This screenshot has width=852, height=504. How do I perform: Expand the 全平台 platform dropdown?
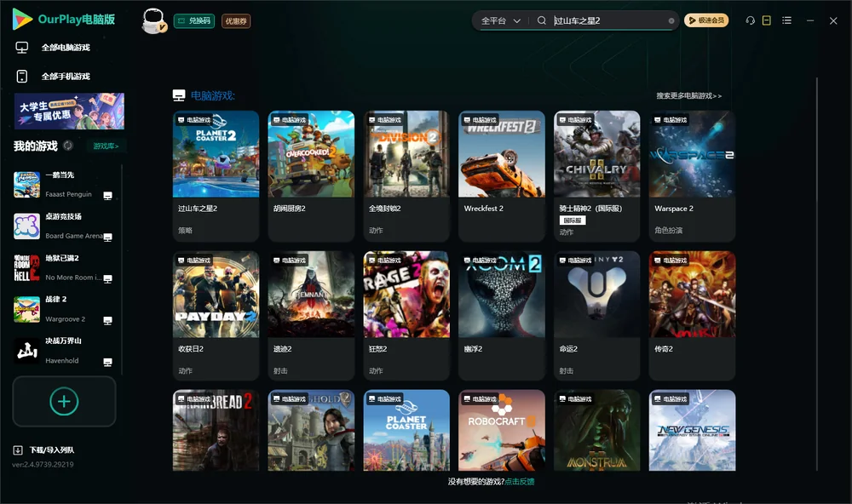click(500, 20)
